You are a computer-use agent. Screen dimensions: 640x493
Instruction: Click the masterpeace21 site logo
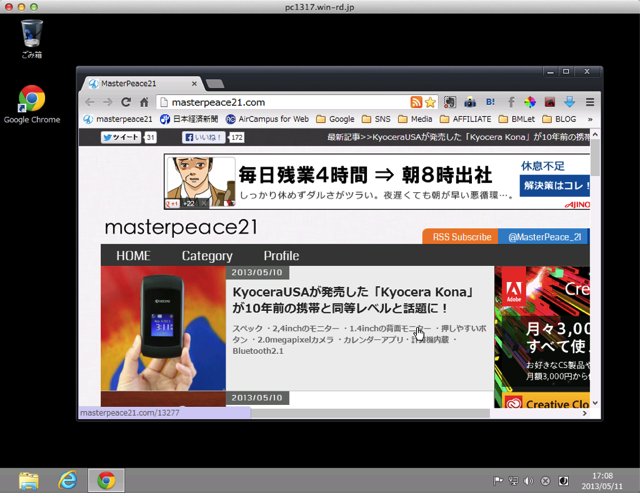[181, 227]
